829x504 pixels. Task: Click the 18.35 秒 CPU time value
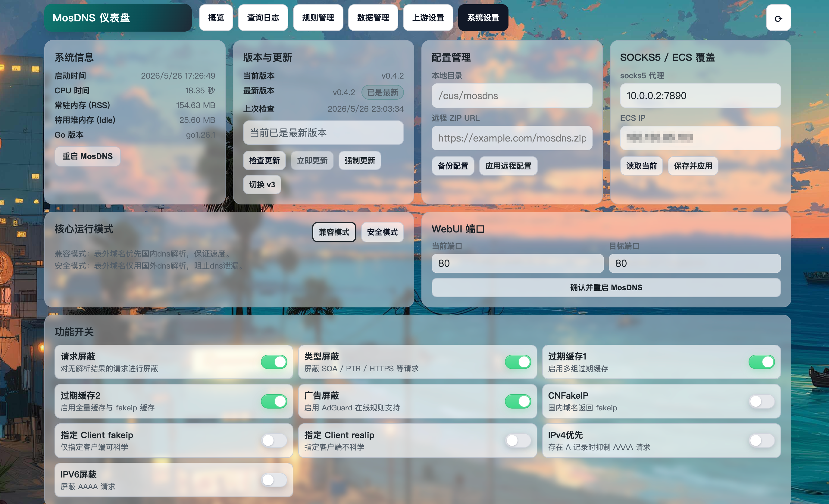click(x=200, y=91)
